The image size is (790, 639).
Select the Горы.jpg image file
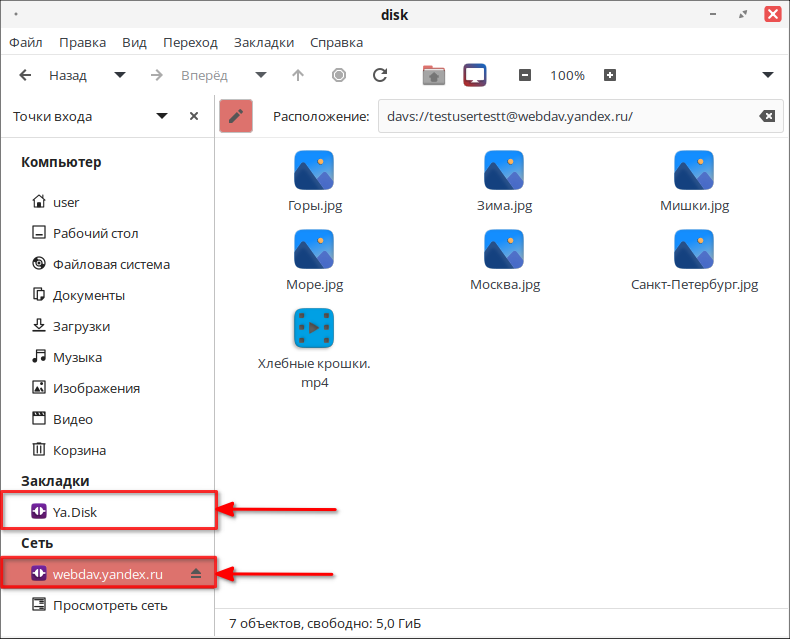pos(314,181)
